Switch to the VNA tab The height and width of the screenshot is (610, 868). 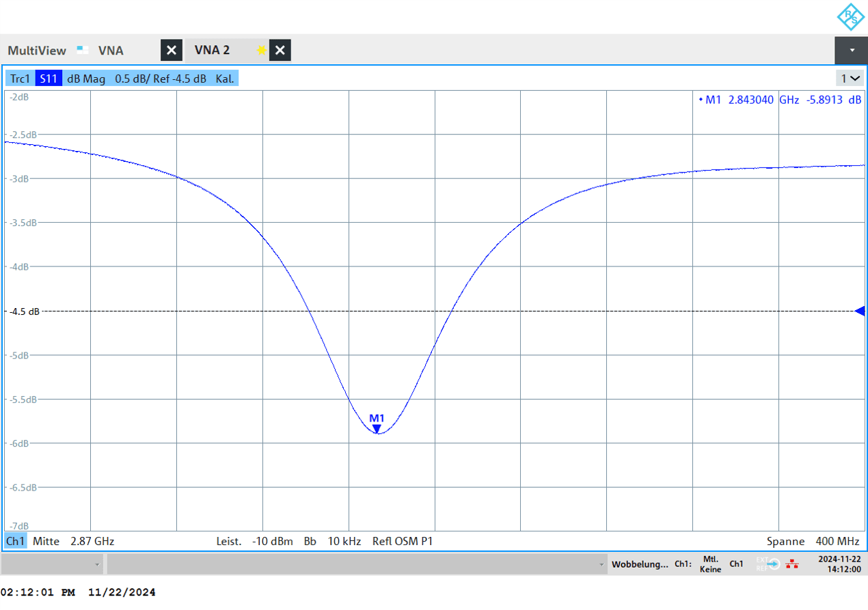click(x=111, y=51)
